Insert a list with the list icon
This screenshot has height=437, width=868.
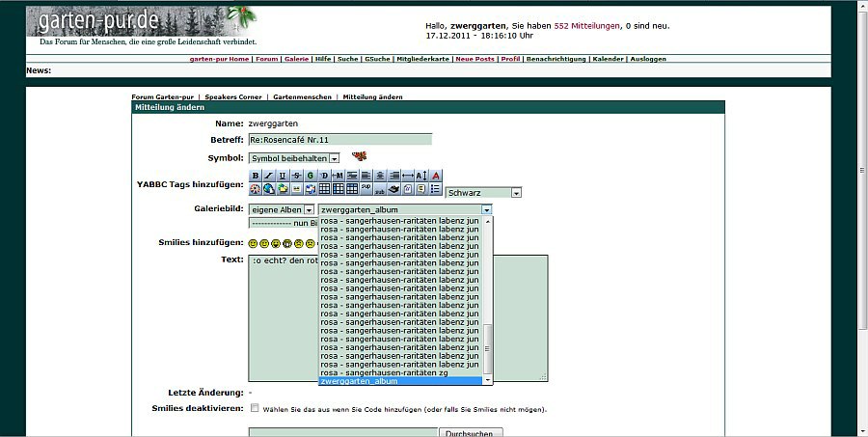[436, 189]
